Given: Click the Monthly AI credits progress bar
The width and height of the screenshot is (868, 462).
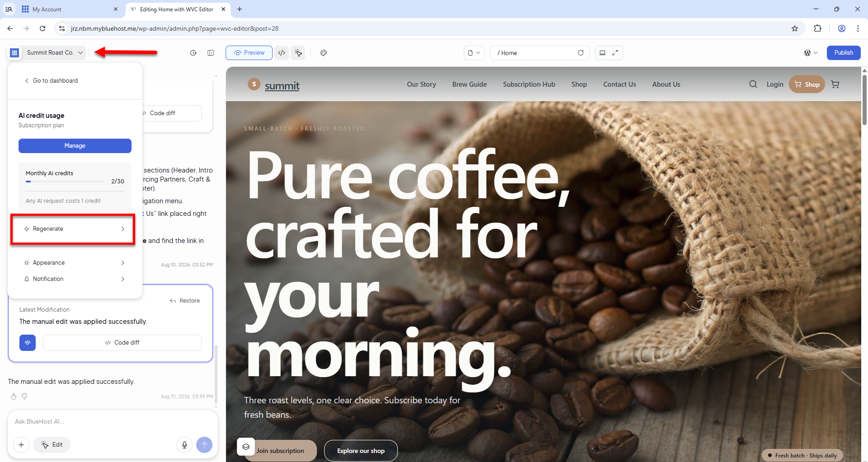Looking at the screenshot, I should [65, 182].
